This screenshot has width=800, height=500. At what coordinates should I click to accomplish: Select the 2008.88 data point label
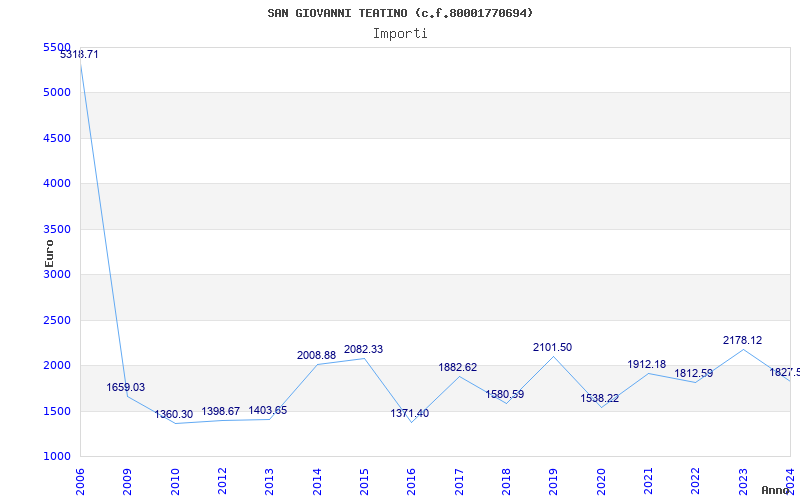[x=316, y=355]
